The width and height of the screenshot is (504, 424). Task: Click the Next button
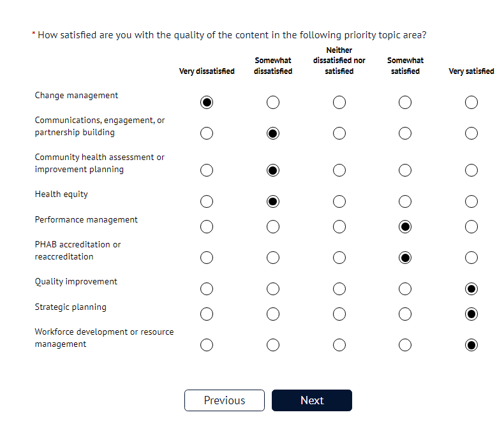click(312, 400)
